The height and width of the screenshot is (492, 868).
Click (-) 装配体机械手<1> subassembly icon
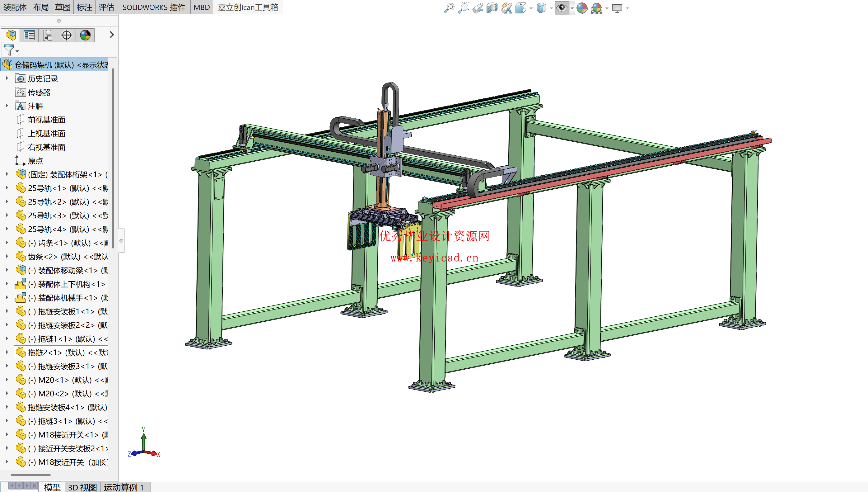click(x=20, y=298)
